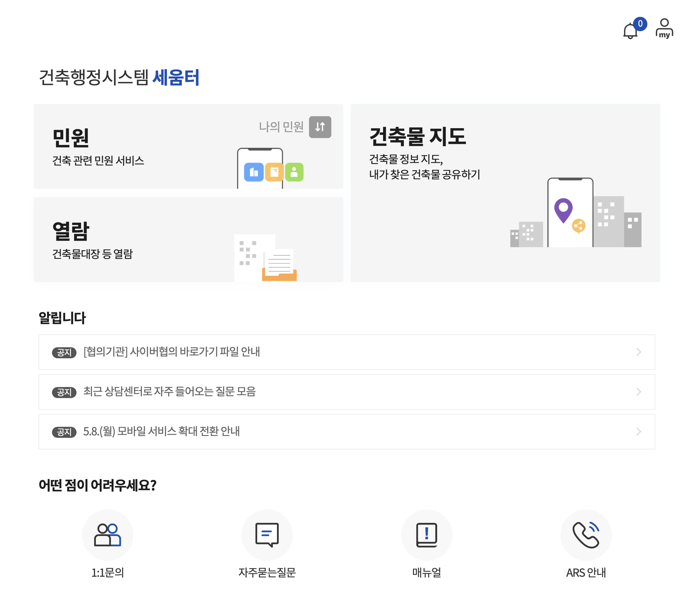Click the map pin phone illustration
Viewport: 700px width, 596px height.
[x=570, y=213]
